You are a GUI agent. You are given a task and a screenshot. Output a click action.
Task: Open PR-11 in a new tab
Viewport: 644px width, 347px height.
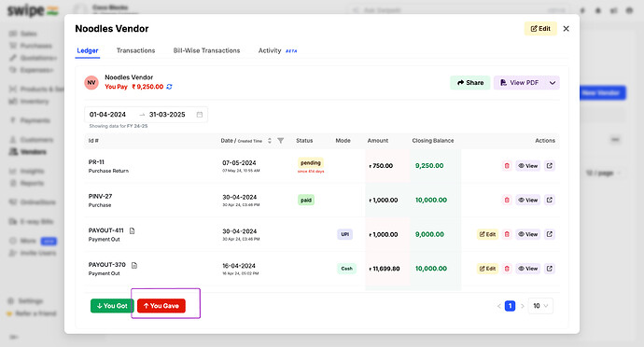[x=550, y=166]
